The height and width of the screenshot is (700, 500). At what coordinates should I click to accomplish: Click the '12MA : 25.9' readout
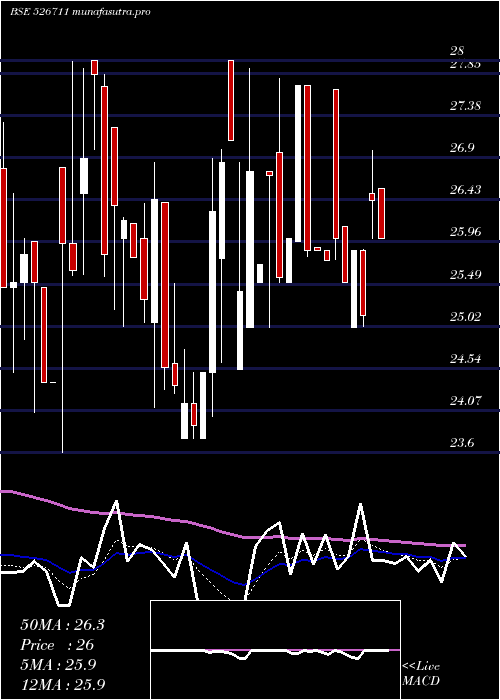coord(62,685)
